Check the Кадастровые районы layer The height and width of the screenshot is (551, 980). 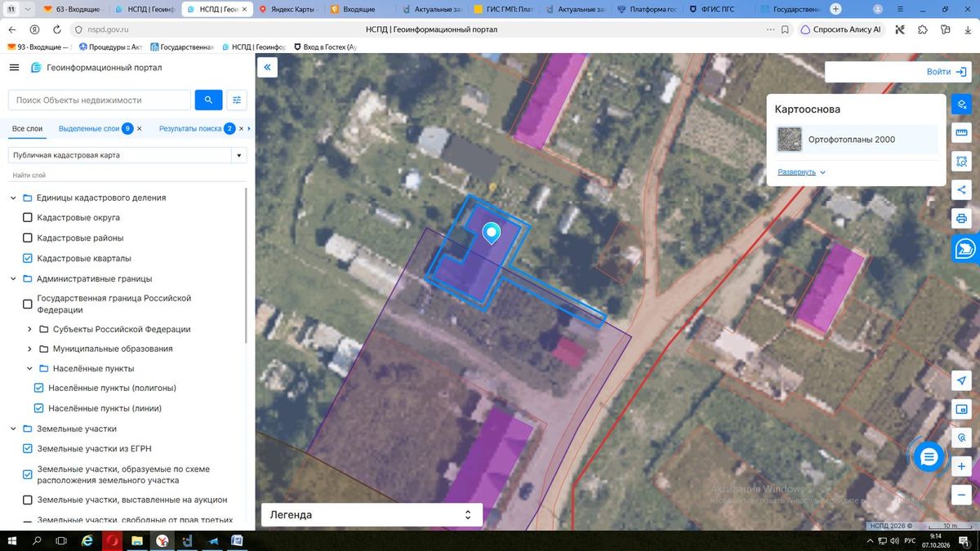pos(28,238)
